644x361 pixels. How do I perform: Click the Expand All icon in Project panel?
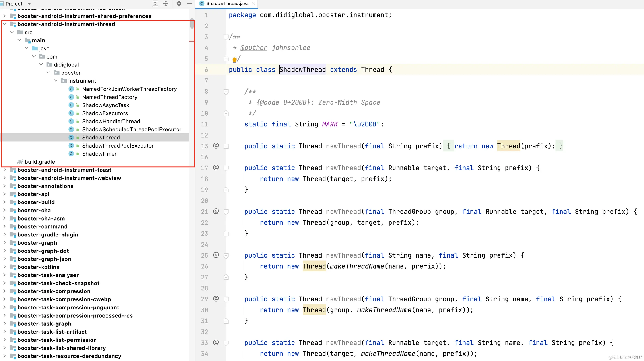(x=155, y=3)
